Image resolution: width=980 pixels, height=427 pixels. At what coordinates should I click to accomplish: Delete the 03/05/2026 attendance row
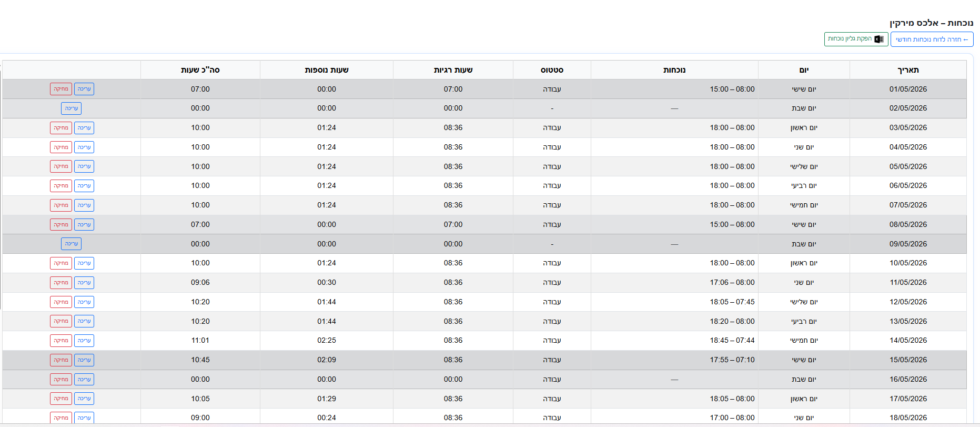61,128
